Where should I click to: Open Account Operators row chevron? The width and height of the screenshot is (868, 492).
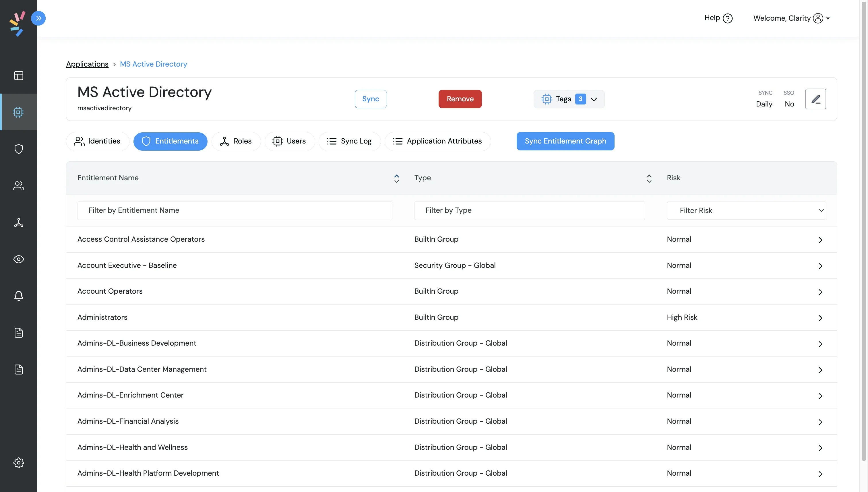[x=820, y=292]
